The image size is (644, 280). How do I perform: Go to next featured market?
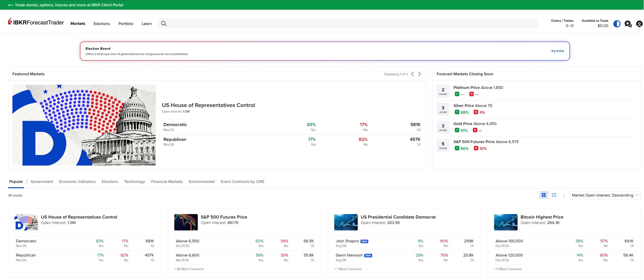(420, 74)
